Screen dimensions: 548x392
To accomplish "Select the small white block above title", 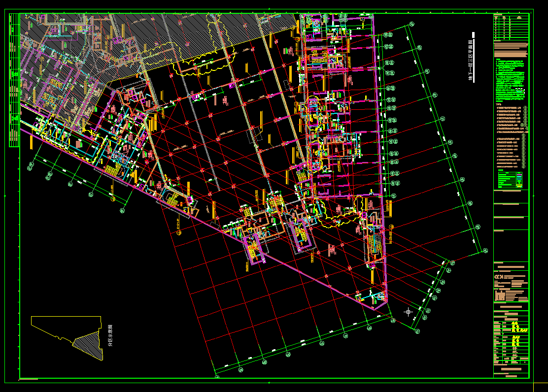I will click(x=473, y=35).
